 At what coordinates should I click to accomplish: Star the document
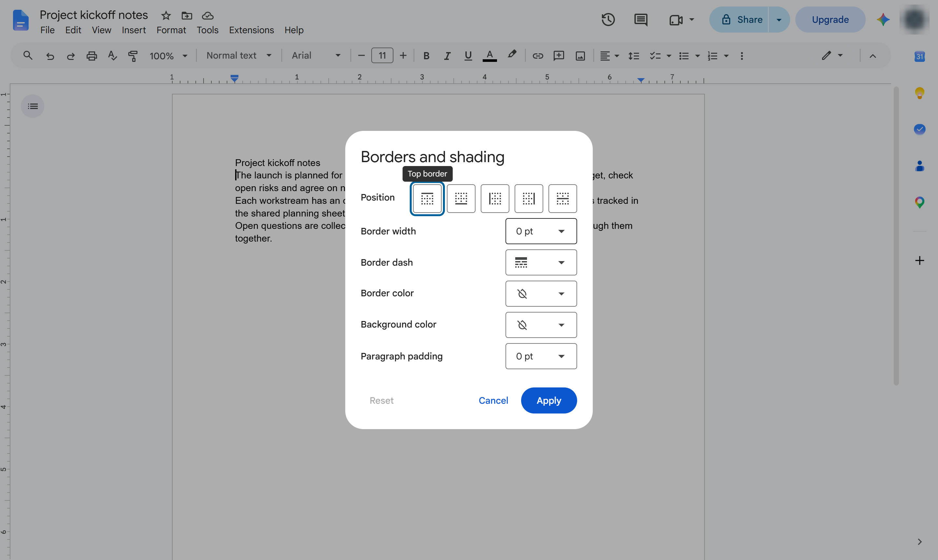166,16
